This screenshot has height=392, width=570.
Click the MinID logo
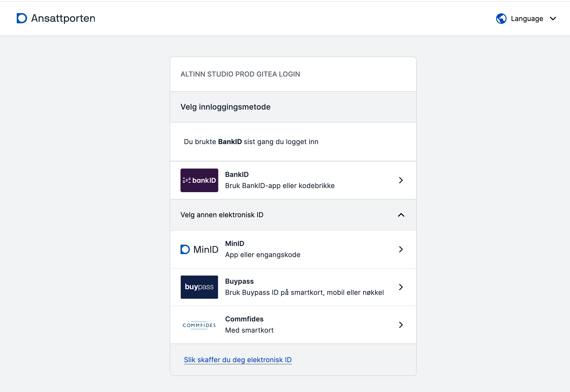pyautogui.click(x=199, y=249)
